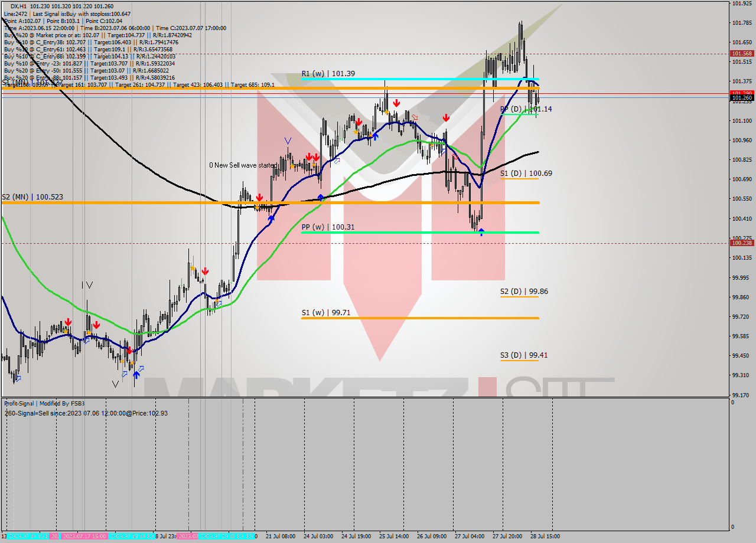This screenshot has width=756, height=543.
Task: Click the 'PP (D) | 101.14' pivot label
Action: coord(526,109)
